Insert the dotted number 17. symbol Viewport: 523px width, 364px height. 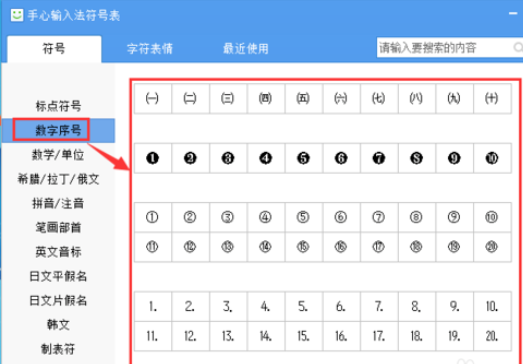coord(379,336)
